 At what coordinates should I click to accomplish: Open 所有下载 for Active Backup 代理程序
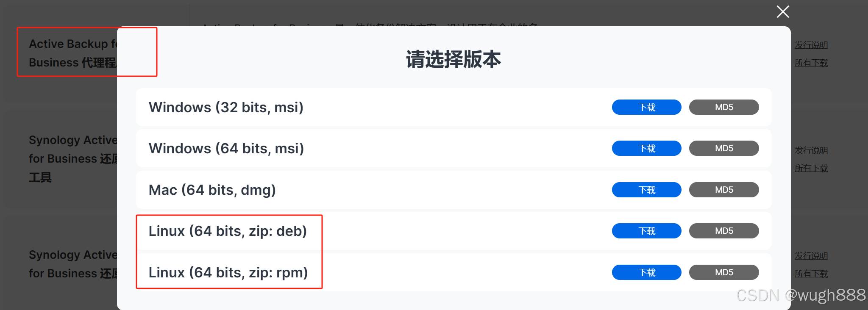tap(811, 62)
